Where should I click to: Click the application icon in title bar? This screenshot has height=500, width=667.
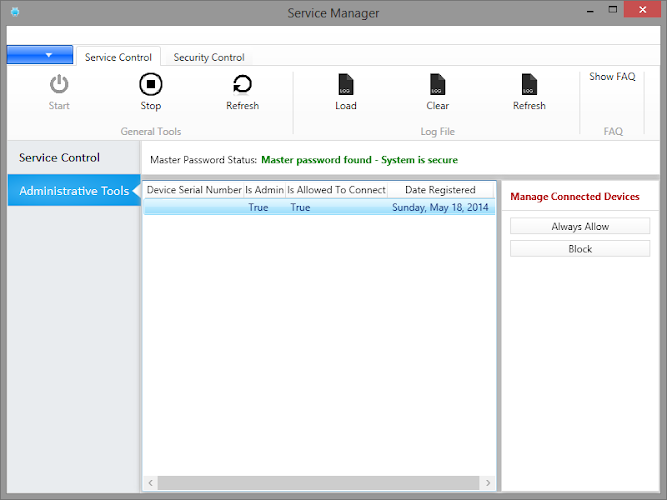point(13,13)
